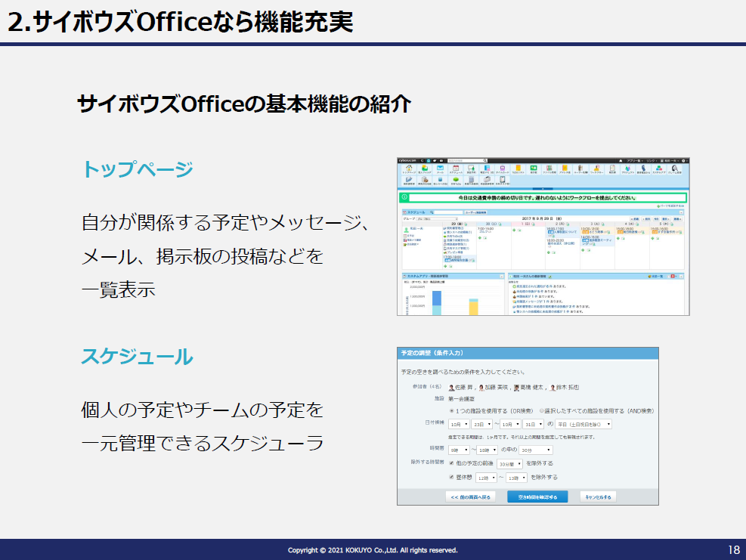Screen dimensions: 746x560
Task: Open the address book icon
Action: click(565, 168)
